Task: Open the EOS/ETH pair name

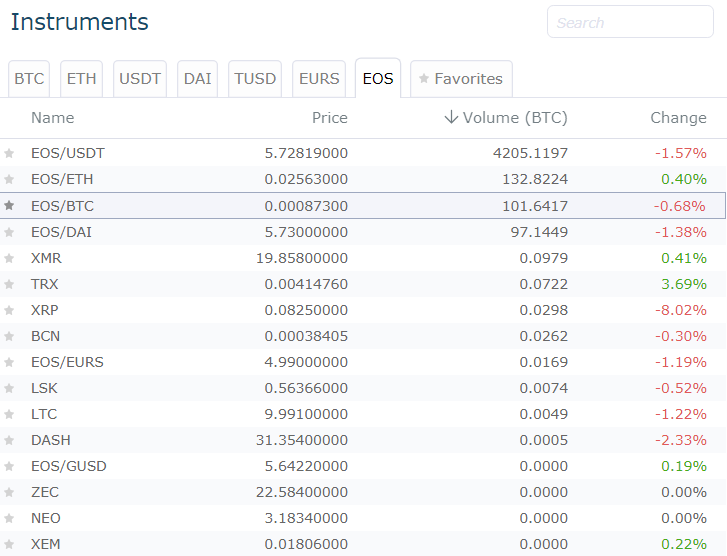Action: coord(62,179)
